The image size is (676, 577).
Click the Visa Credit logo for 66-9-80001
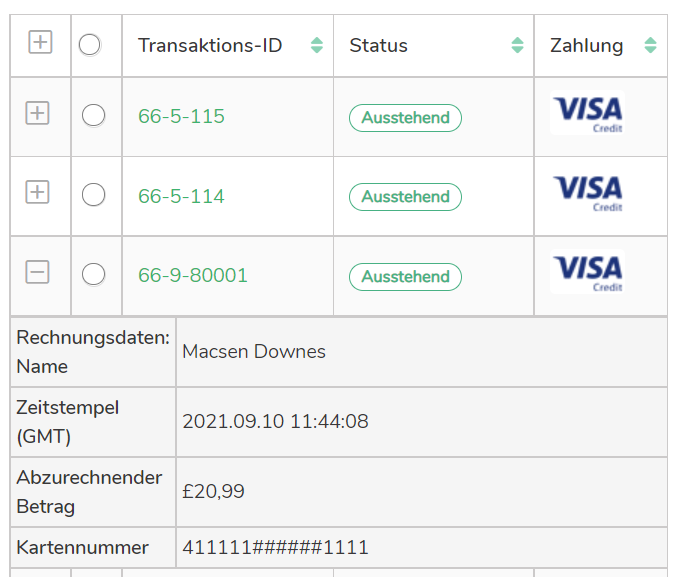[x=587, y=272]
